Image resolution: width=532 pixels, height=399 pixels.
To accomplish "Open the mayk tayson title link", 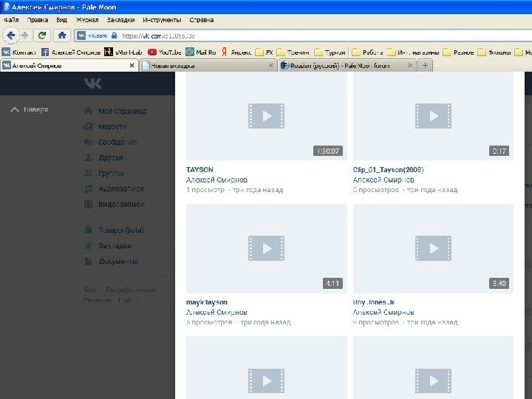I will (x=207, y=302).
